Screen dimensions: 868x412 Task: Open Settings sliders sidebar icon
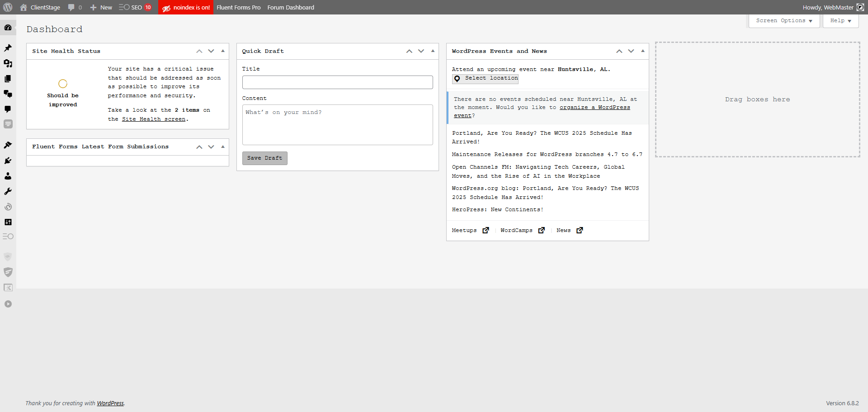(8, 222)
